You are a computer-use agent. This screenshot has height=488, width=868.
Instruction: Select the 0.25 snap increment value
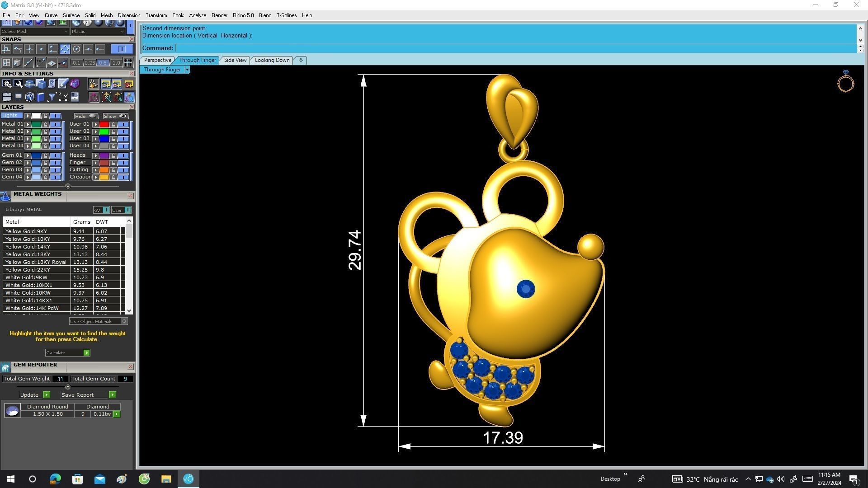90,63
